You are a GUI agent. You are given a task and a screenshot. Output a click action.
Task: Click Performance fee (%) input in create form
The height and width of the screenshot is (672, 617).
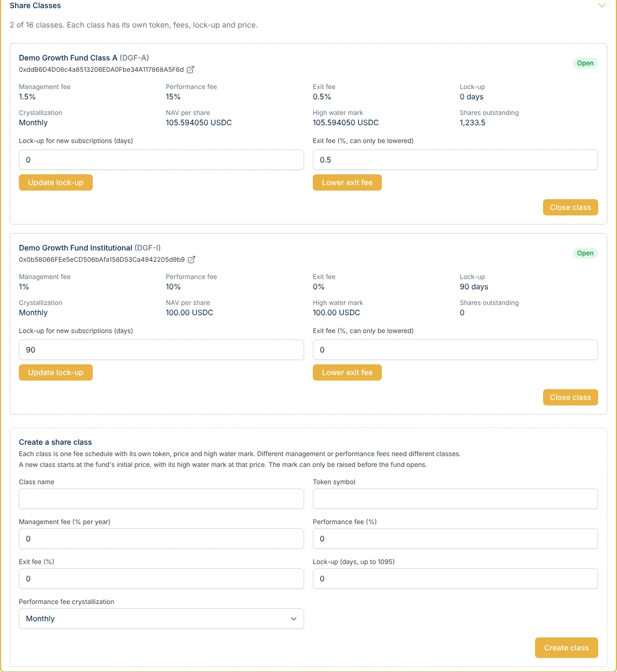tap(455, 539)
